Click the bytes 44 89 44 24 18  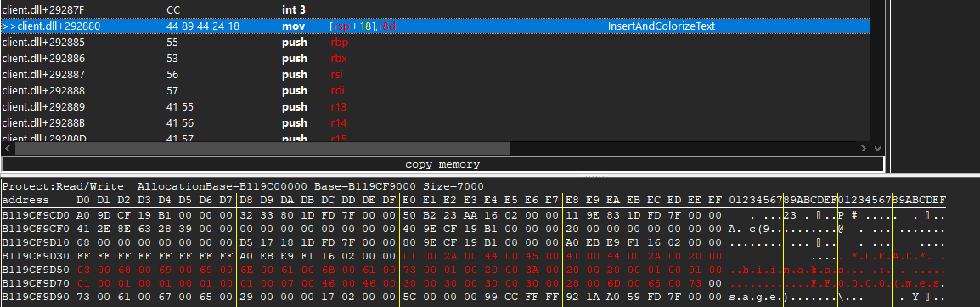[203, 26]
